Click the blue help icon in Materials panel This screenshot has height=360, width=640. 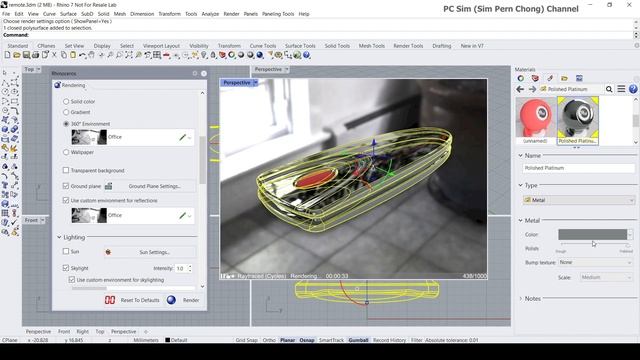click(633, 89)
